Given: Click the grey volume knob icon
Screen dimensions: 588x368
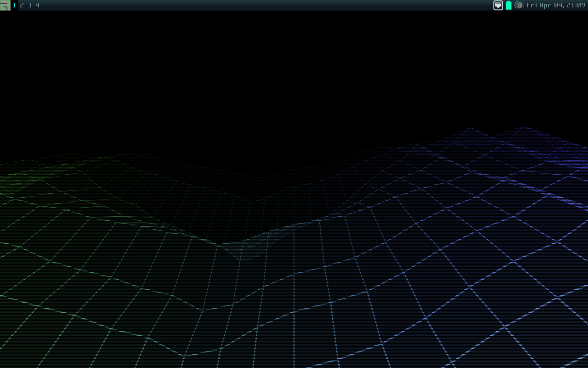Looking at the screenshot, I should pyautogui.click(x=519, y=5).
